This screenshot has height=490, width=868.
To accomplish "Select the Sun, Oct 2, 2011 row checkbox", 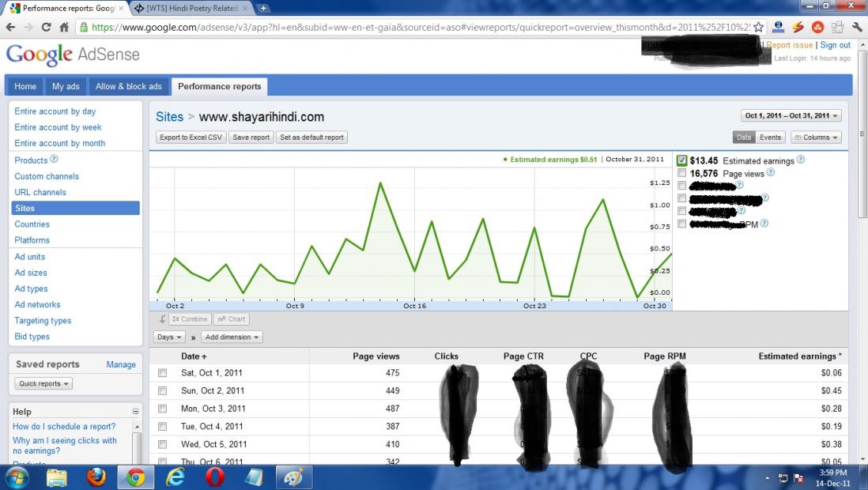I will tap(162, 391).
